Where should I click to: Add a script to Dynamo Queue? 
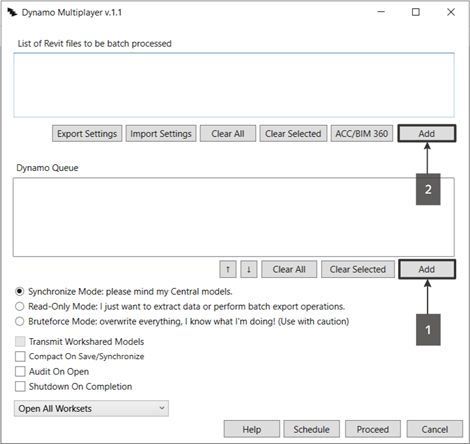427,269
